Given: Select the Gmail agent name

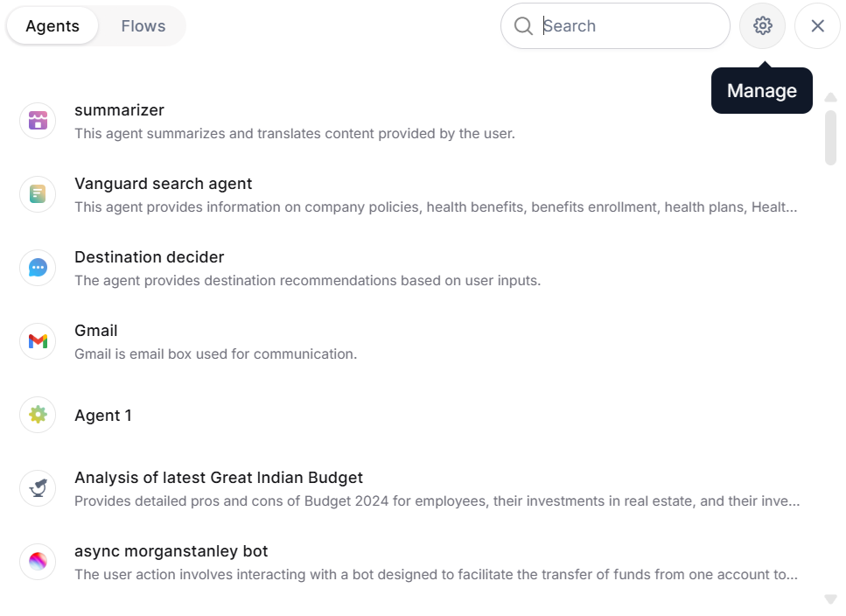Looking at the screenshot, I should (96, 331).
